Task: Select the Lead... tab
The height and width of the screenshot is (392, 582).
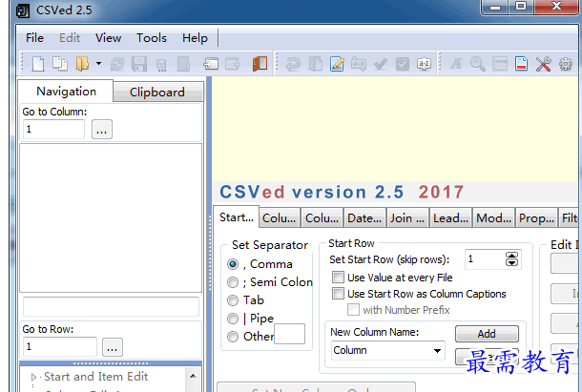Action: click(x=450, y=217)
